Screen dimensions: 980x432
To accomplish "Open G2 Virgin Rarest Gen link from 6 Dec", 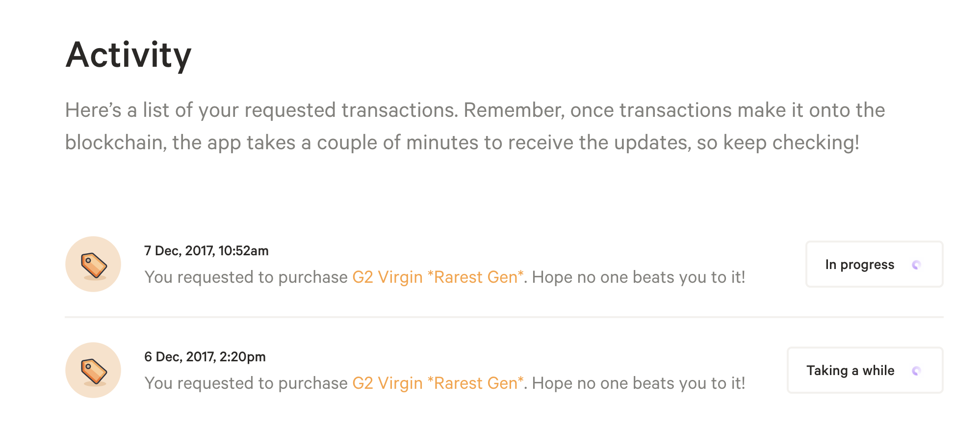I will tap(438, 383).
